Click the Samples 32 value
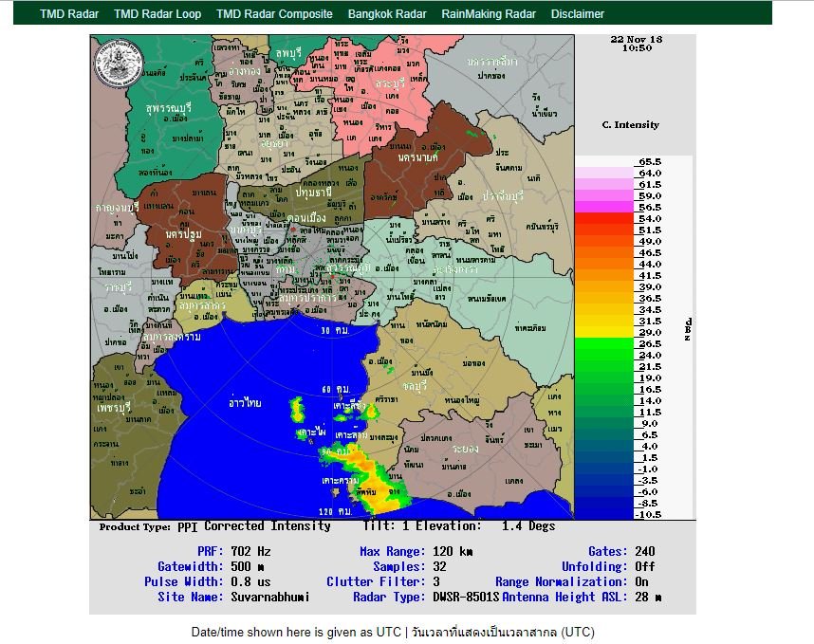Screen dimensions: 814x644 [439, 566]
